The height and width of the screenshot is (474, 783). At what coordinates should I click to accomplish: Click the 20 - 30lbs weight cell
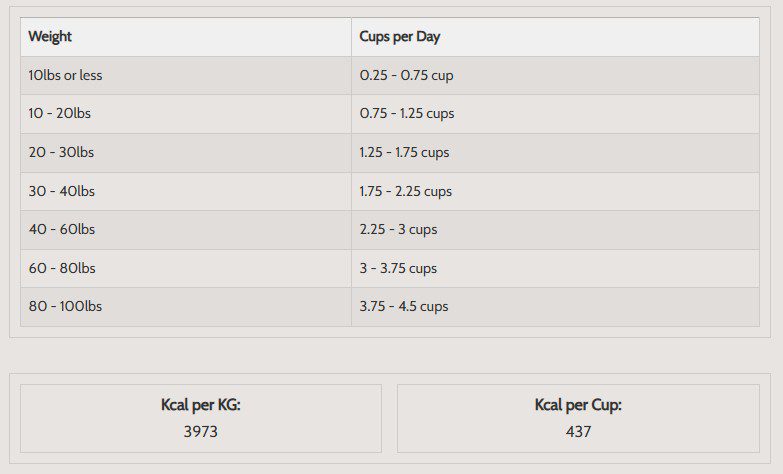pos(61,152)
